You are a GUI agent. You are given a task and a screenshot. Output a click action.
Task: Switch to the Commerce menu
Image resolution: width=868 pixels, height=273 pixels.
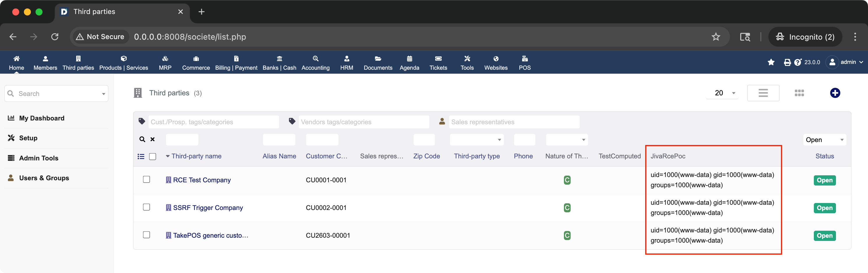pos(196,62)
